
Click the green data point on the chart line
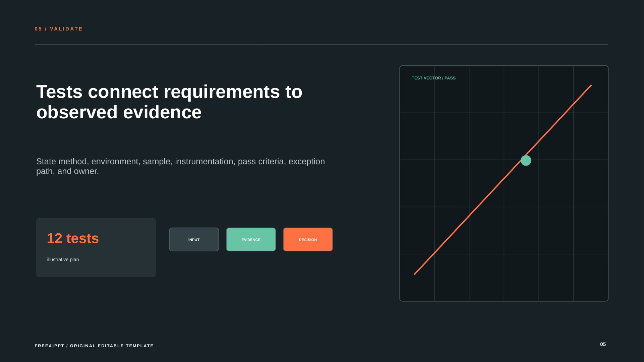coord(526,161)
